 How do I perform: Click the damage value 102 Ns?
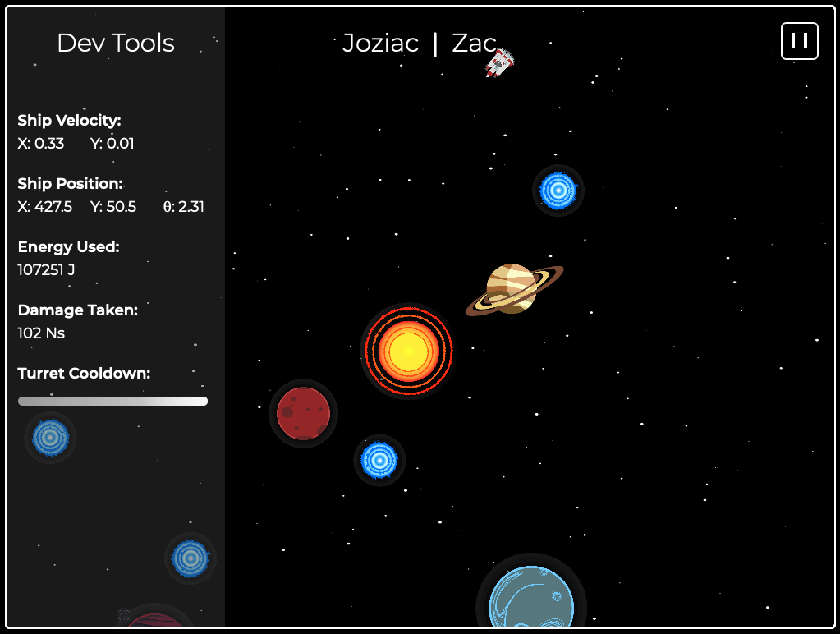(41, 333)
